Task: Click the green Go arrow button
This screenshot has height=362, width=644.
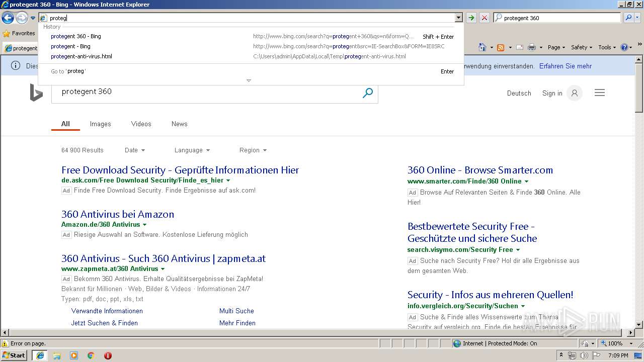Action: [x=471, y=18]
